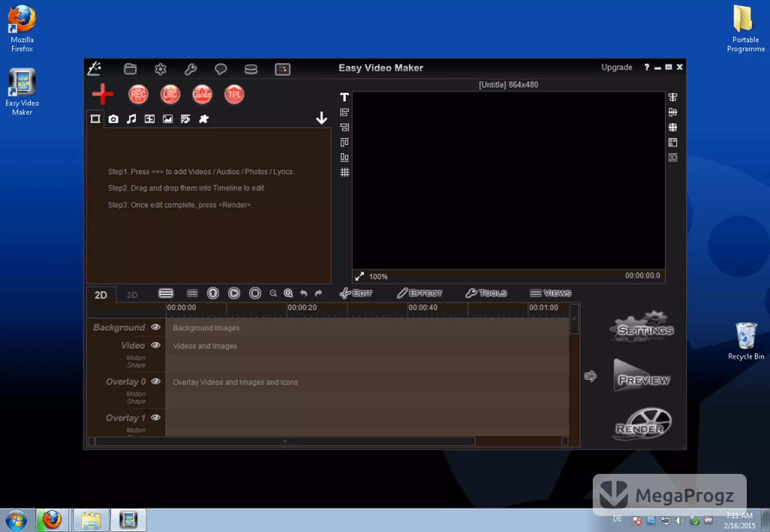Click the screen capture icon in top toolbar
Screen dimensions: 770x532
283,69
